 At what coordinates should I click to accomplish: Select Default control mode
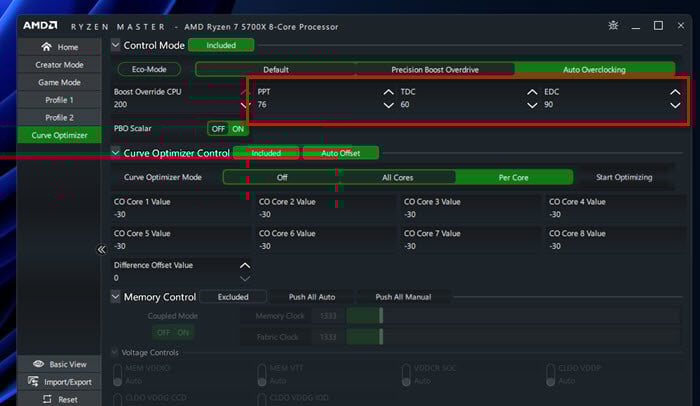click(275, 69)
